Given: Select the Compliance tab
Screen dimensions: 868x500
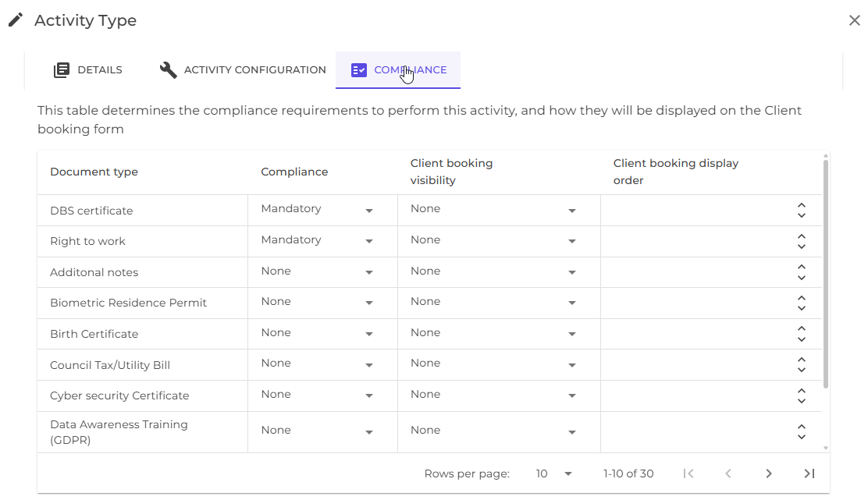Looking at the screenshot, I should (398, 70).
